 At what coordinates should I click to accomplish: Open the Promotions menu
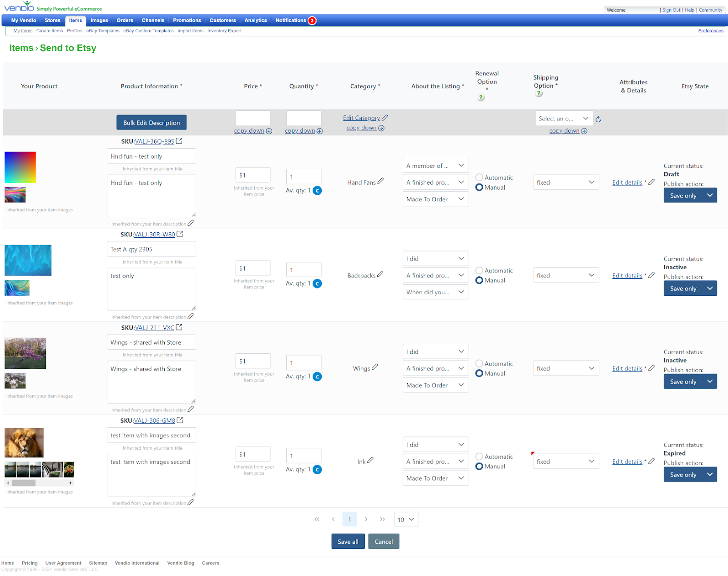click(x=187, y=20)
